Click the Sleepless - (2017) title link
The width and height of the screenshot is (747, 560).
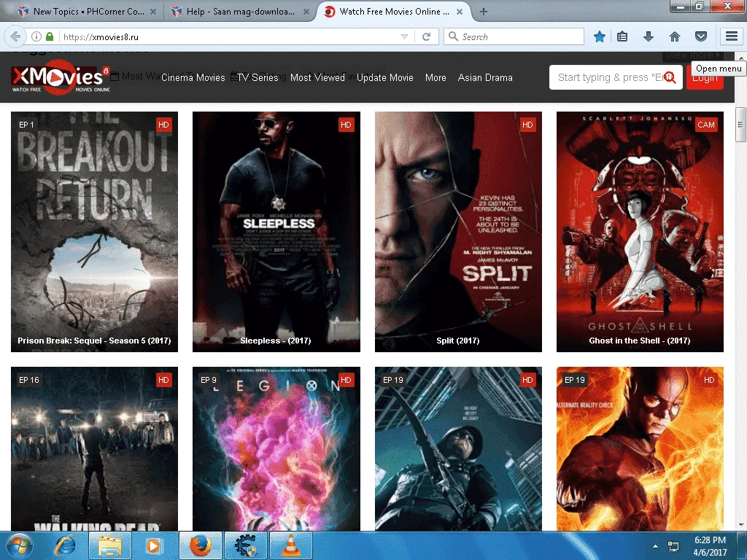coord(275,341)
